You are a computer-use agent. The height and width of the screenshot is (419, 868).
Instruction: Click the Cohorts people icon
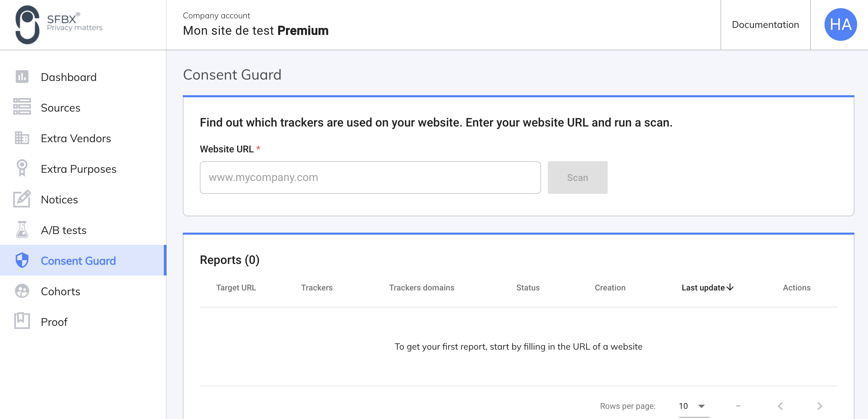coord(22,291)
